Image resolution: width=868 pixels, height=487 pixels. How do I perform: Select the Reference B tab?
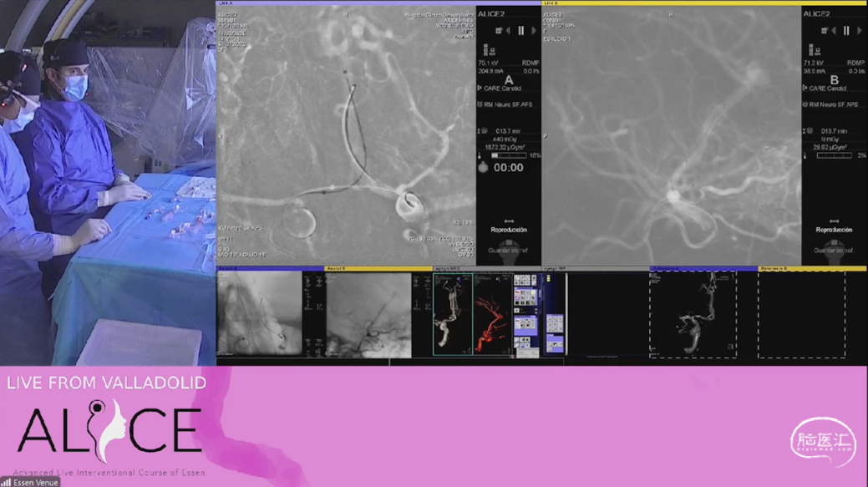(812, 268)
